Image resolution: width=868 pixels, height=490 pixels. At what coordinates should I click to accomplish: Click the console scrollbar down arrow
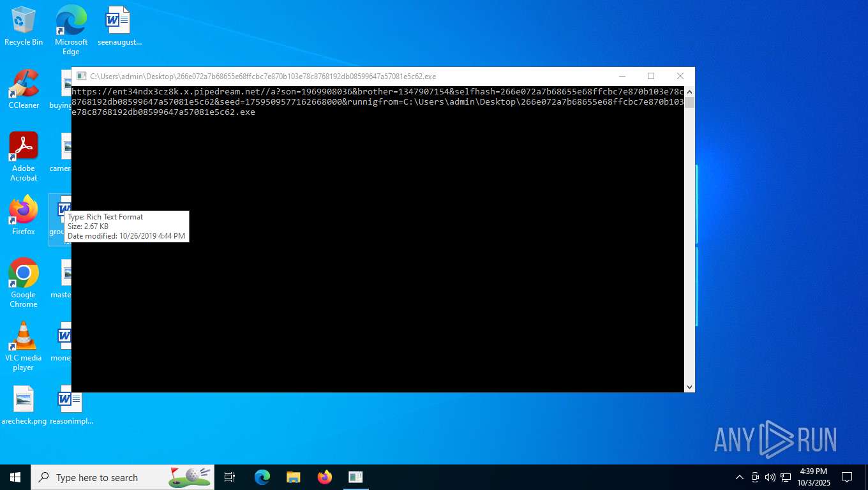click(x=689, y=387)
